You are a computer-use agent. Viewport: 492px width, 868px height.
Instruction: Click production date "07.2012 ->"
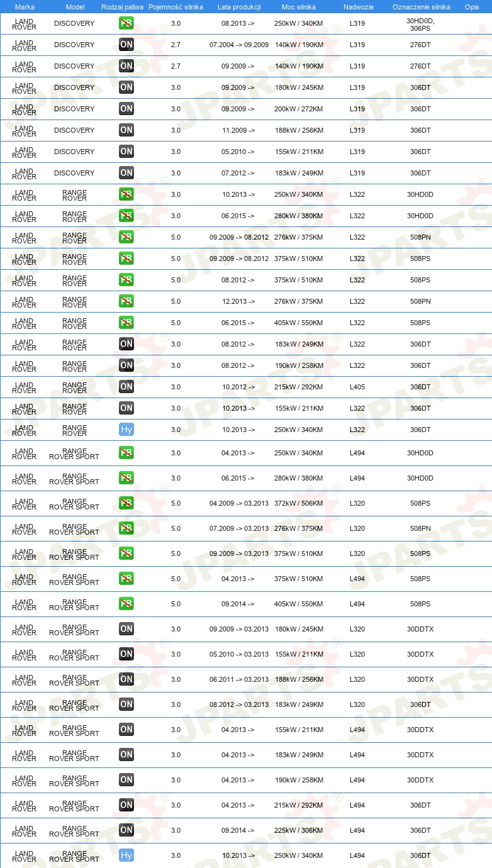point(238,173)
